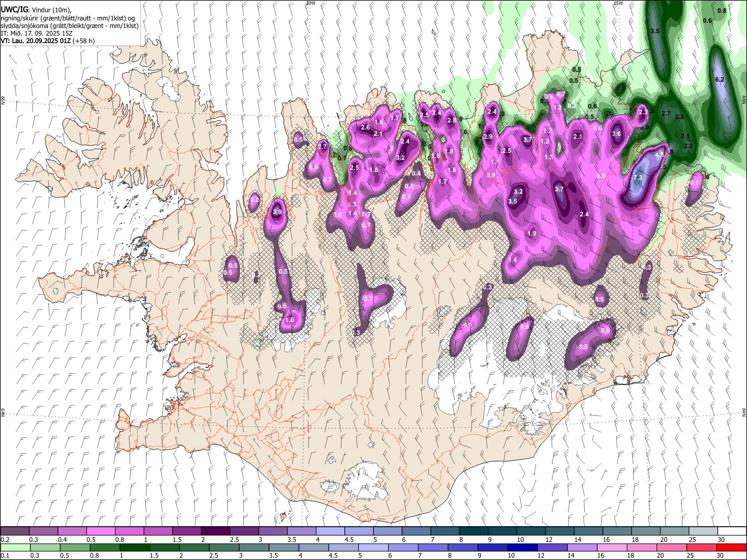The height and width of the screenshot is (560, 747).
Task: Click the dusky purple snow swatch labeled 0.2
Action: pos(15,531)
